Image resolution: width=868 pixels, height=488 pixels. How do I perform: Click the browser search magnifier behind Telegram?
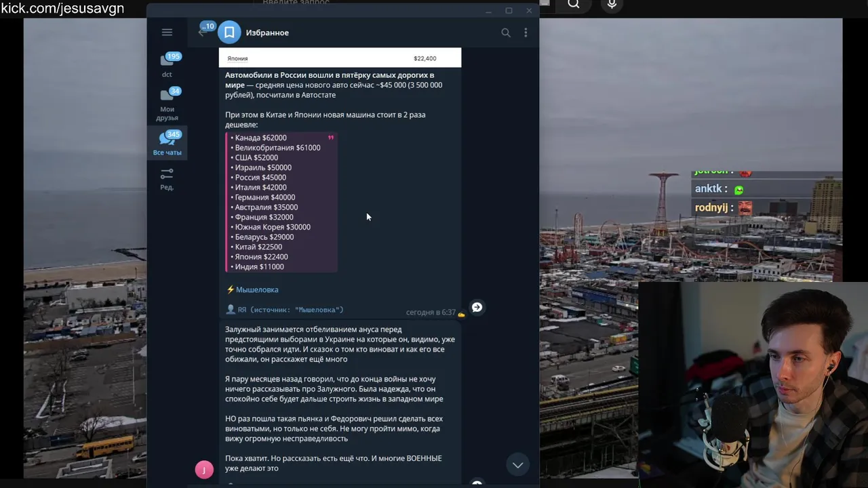tap(574, 4)
